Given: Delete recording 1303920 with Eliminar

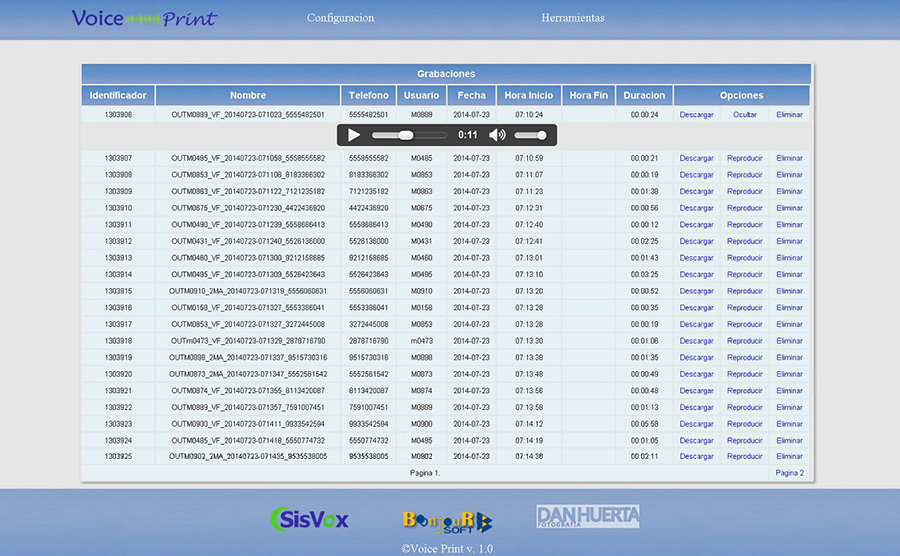Looking at the screenshot, I should coord(789,374).
